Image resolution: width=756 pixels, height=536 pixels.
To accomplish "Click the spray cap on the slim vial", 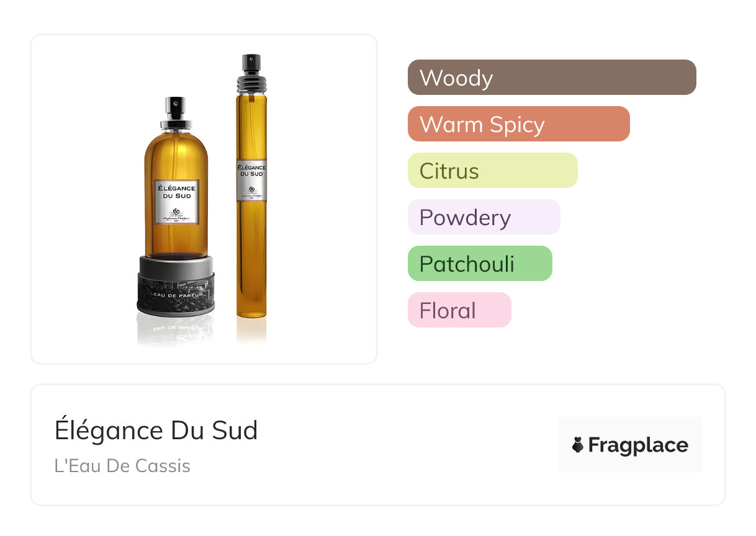I will pos(251,68).
